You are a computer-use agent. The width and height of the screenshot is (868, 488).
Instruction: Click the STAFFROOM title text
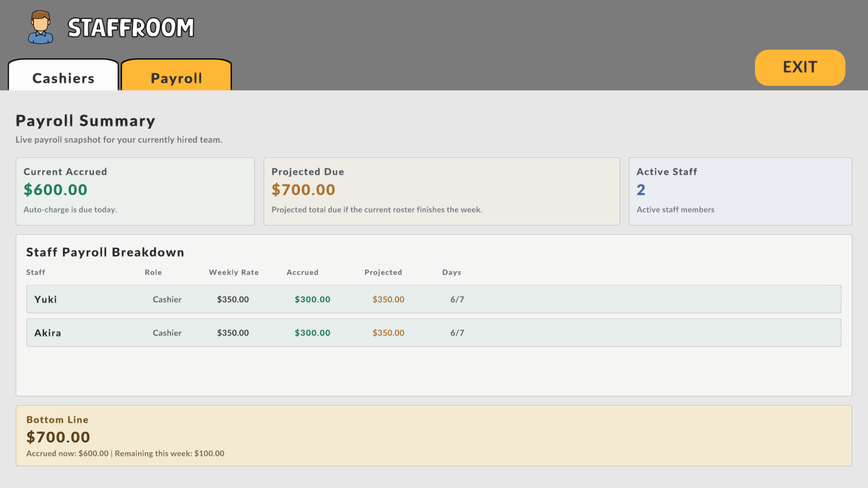pyautogui.click(x=131, y=28)
